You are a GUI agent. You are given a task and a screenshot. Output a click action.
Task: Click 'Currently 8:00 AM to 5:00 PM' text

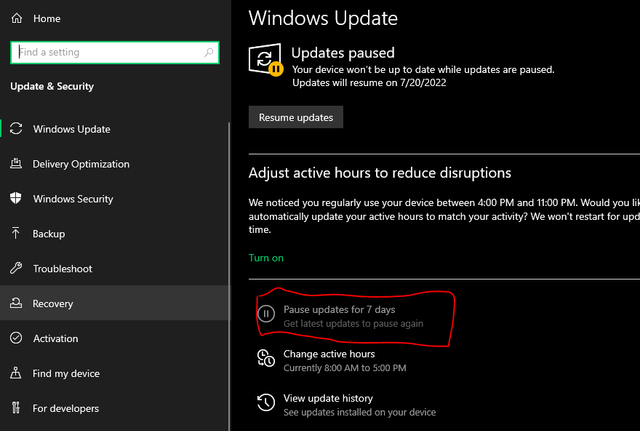tap(345, 368)
